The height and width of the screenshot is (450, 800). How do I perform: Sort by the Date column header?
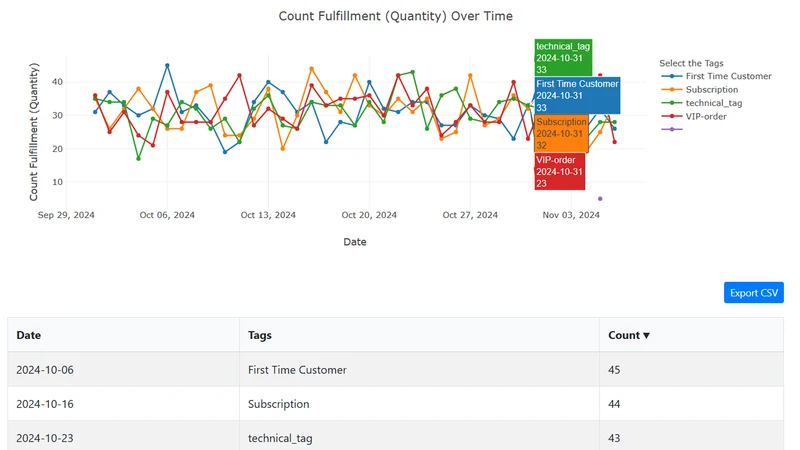tap(29, 335)
